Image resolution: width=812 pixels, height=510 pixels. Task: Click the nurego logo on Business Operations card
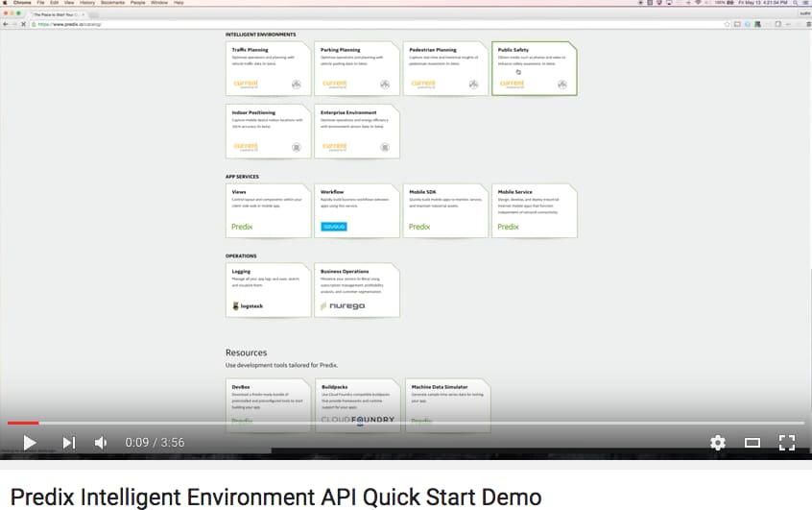pos(343,305)
